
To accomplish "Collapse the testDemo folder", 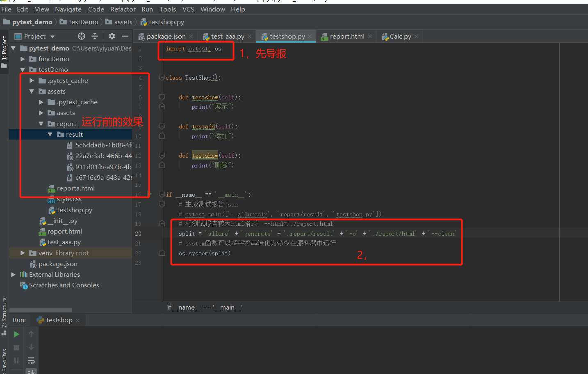I will pyautogui.click(x=23, y=69).
